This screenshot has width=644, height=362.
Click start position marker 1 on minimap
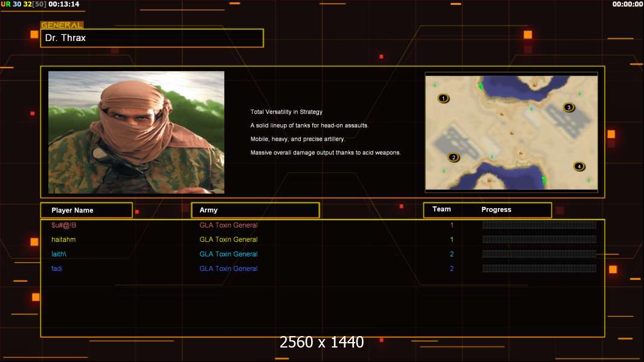(443, 98)
